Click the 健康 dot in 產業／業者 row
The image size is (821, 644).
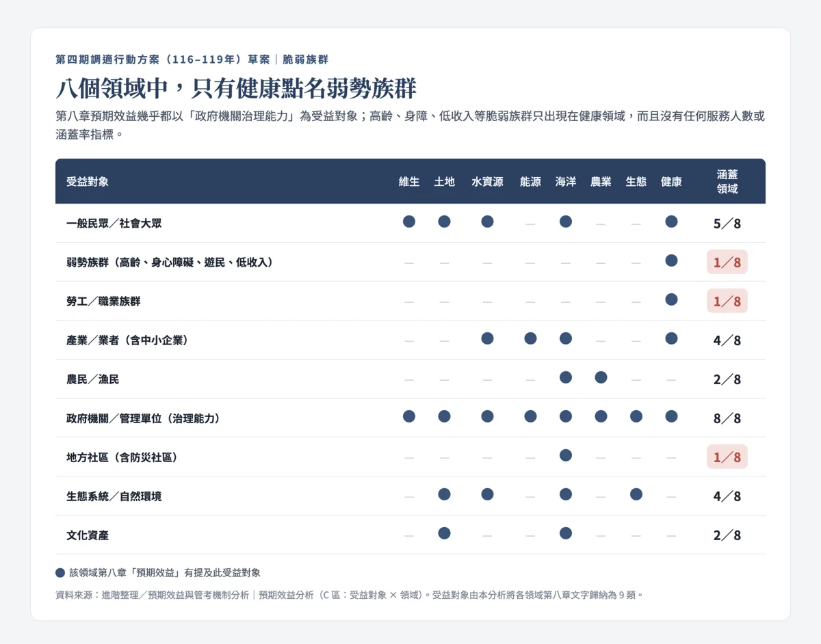[671, 338]
